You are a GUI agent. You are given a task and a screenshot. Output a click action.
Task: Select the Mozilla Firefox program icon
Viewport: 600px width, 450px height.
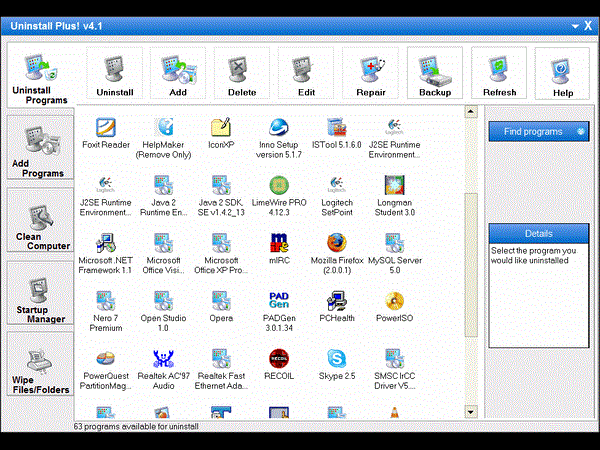[337, 243]
